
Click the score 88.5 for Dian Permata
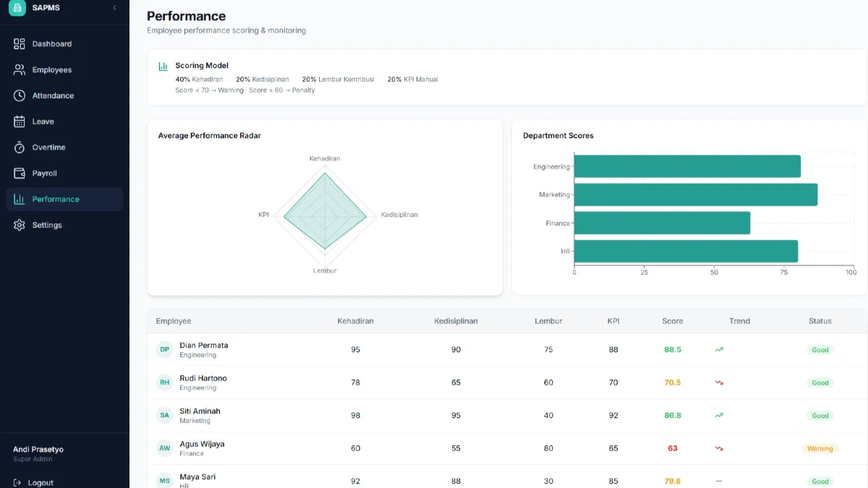click(x=673, y=349)
